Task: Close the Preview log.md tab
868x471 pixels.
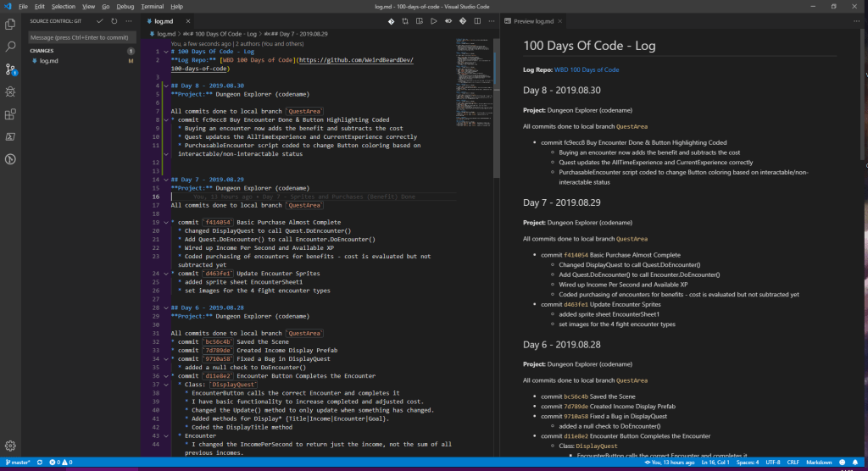Action: 559,21
